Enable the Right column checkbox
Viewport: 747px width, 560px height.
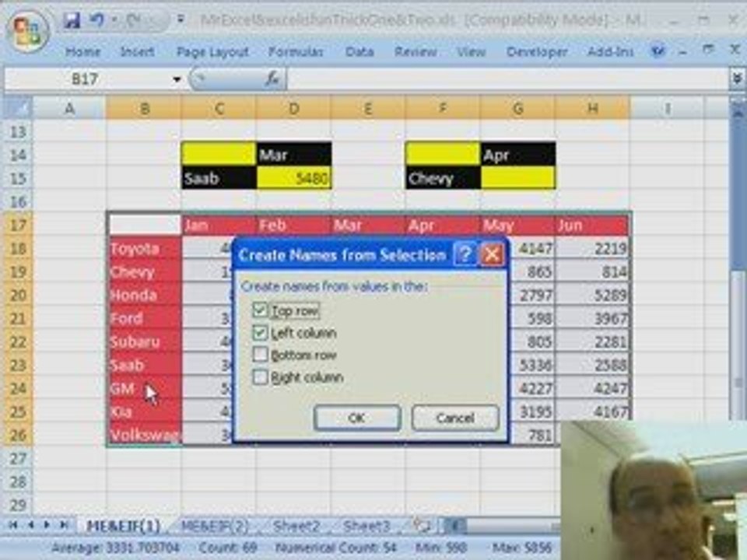click(260, 376)
